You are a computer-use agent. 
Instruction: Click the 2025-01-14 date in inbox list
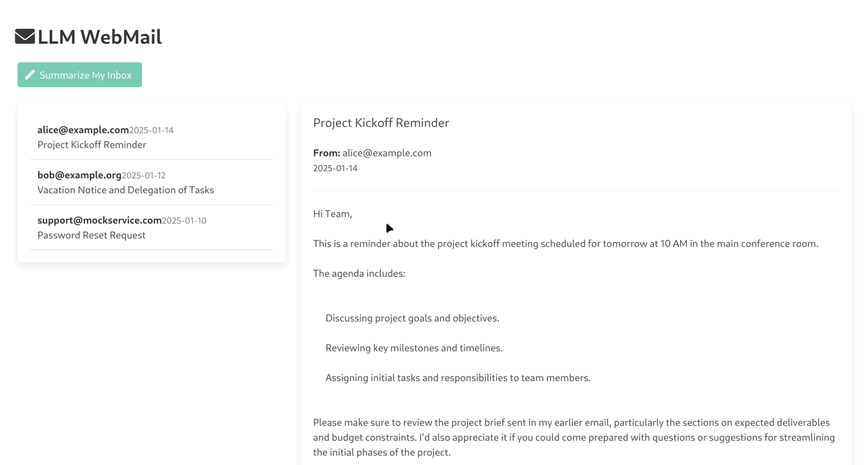(152, 130)
